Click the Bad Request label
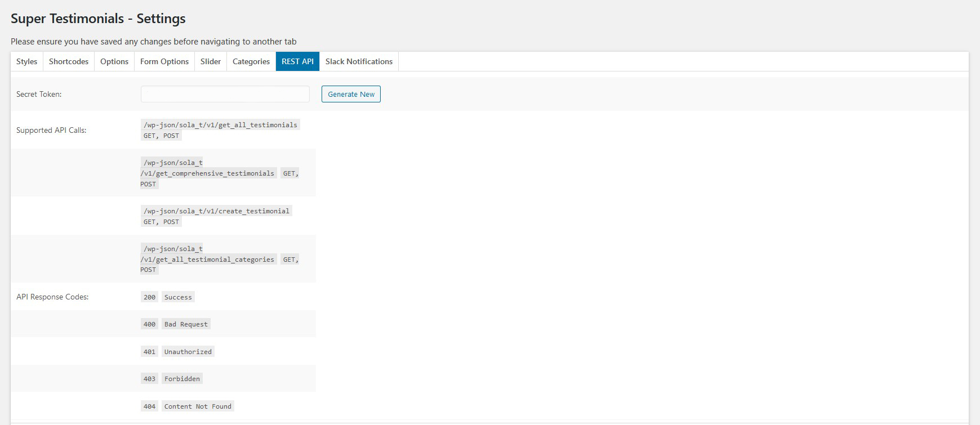This screenshot has height=425, width=980. [186, 324]
